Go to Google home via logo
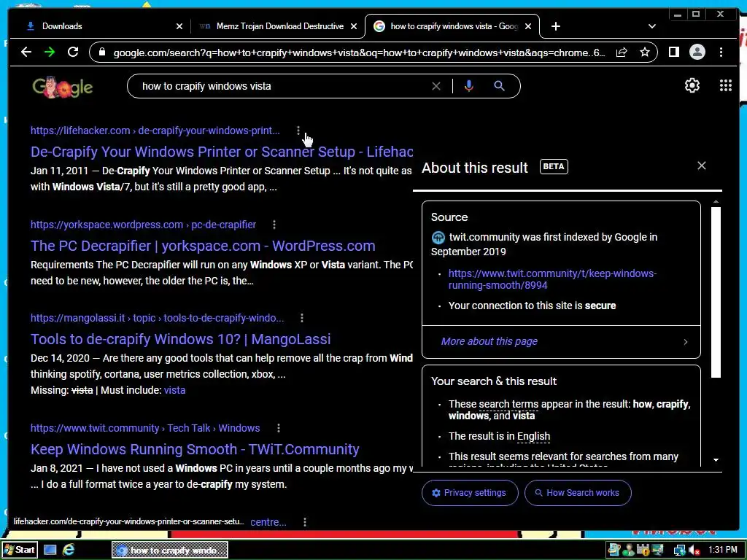The width and height of the screenshot is (747, 560). click(x=62, y=87)
